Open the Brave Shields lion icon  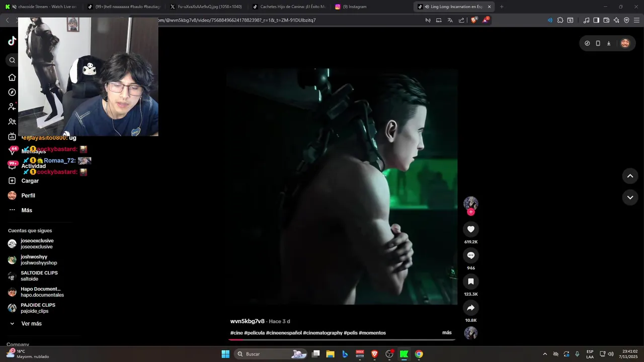tap(473, 20)
